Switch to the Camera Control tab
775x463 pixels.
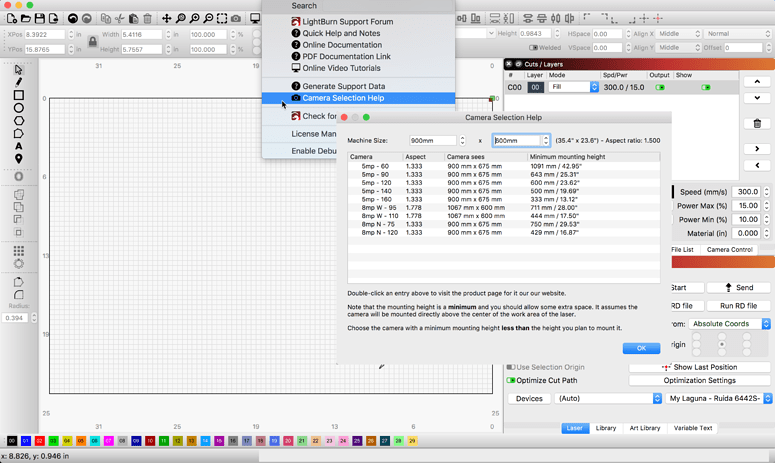point(730,250)
